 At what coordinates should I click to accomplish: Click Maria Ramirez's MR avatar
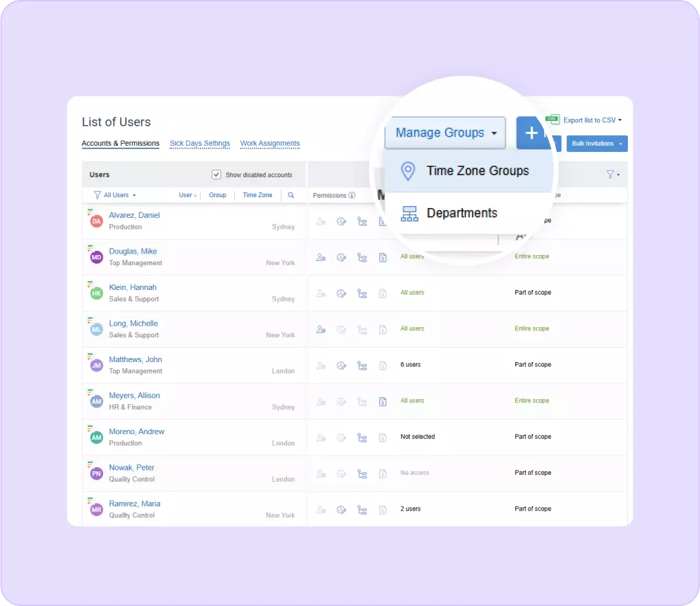pos(96,510)
